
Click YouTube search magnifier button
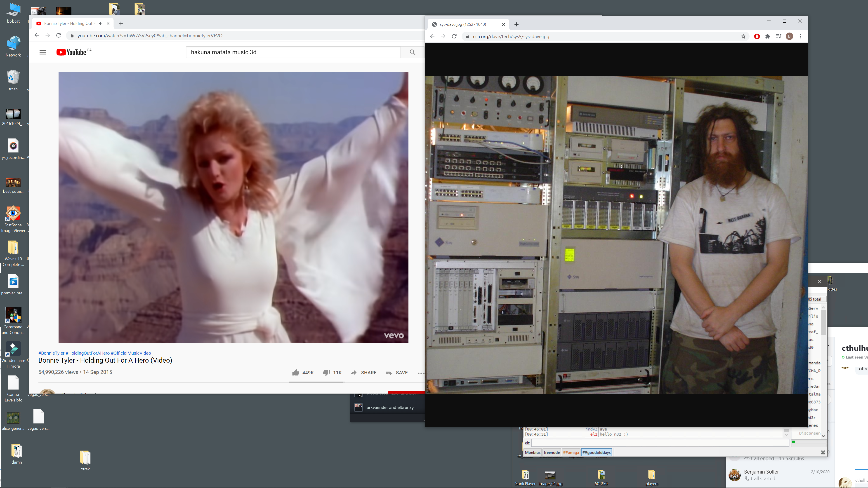pos(413,52)
